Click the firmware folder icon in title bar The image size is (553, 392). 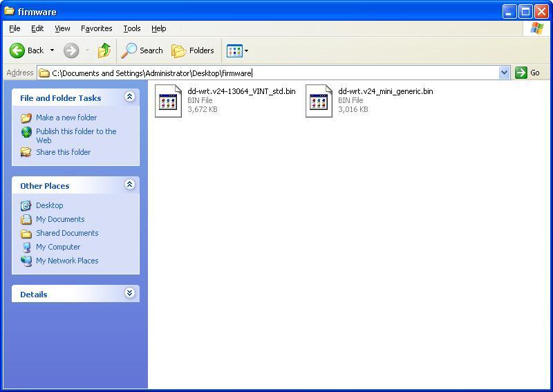tap(9, 11)
